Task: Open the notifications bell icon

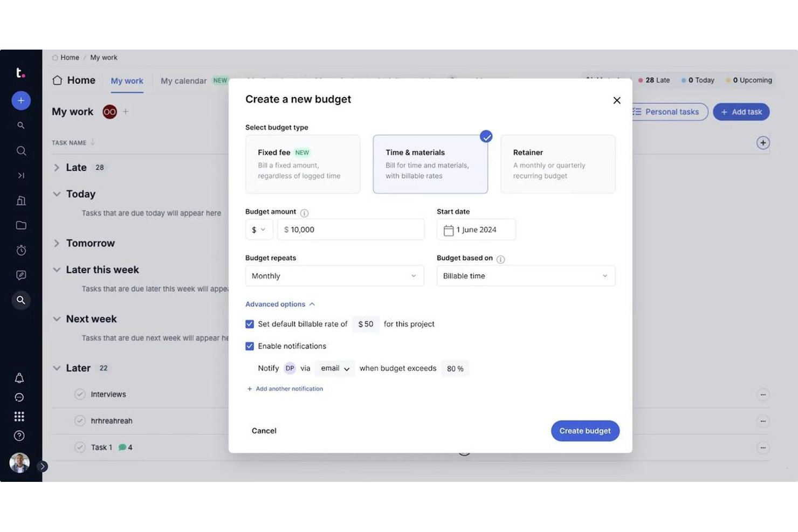Action: click(x=19, y=378)
